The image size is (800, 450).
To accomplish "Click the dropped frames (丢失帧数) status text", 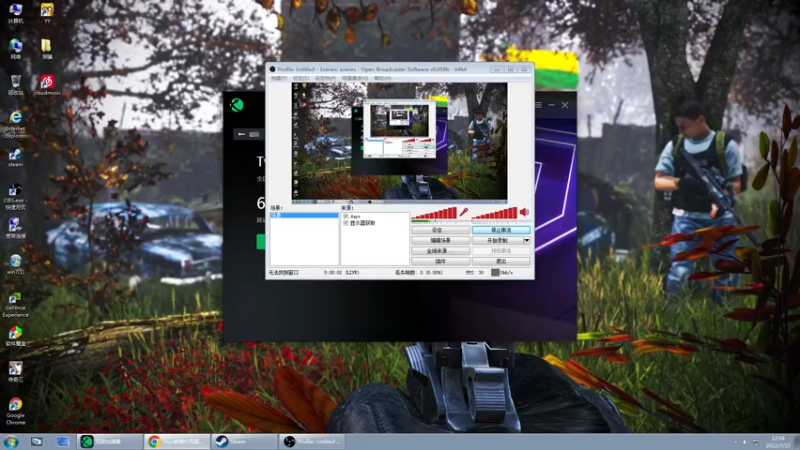I will click(x=418, y=272).
